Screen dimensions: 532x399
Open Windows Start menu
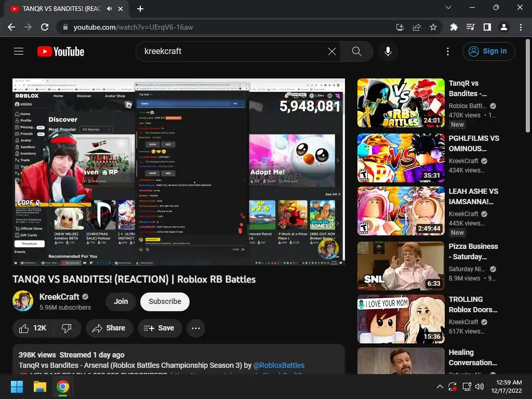point(17,387)
